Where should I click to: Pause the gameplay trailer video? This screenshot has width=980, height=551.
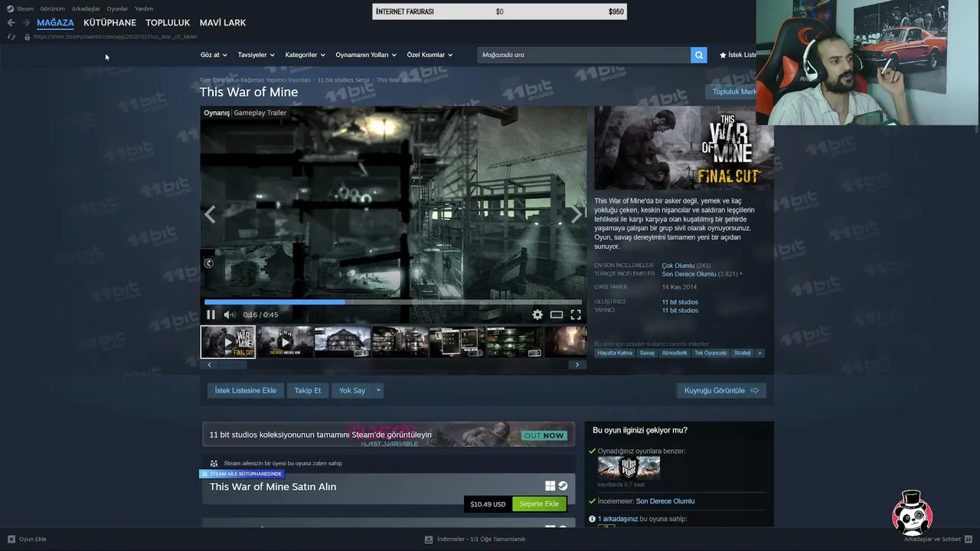pyautogui.click(x=211, y=315)
